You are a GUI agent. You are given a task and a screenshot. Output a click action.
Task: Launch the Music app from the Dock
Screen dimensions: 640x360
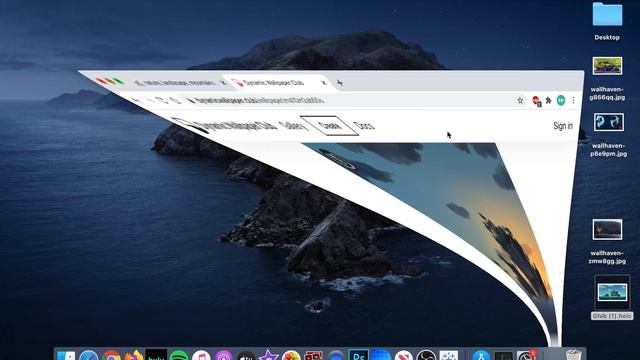201,355
